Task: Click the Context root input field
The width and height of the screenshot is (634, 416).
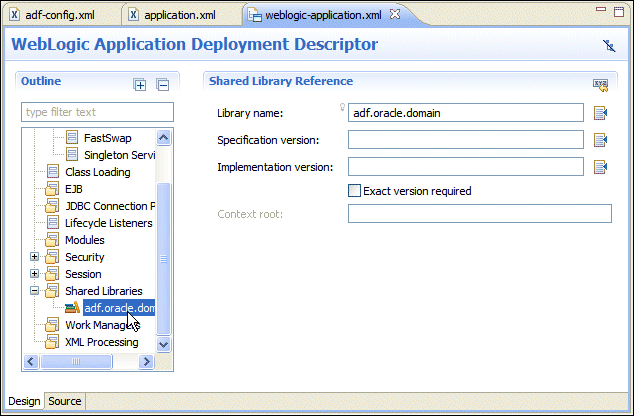Action: pyautogui.click(x=480, y=213)
